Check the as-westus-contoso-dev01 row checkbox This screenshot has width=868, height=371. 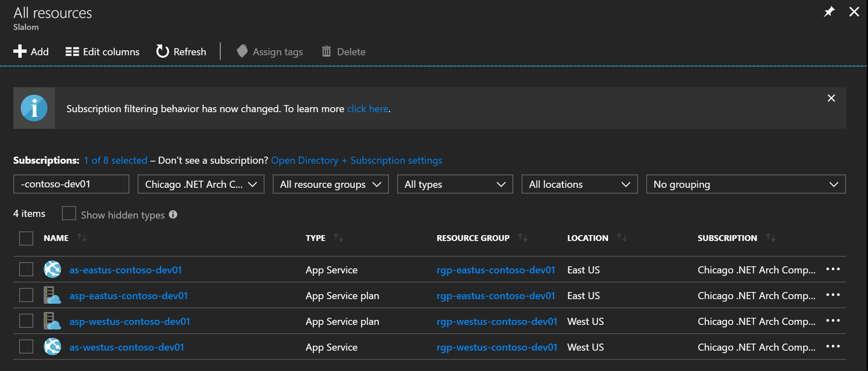(26, 346)
